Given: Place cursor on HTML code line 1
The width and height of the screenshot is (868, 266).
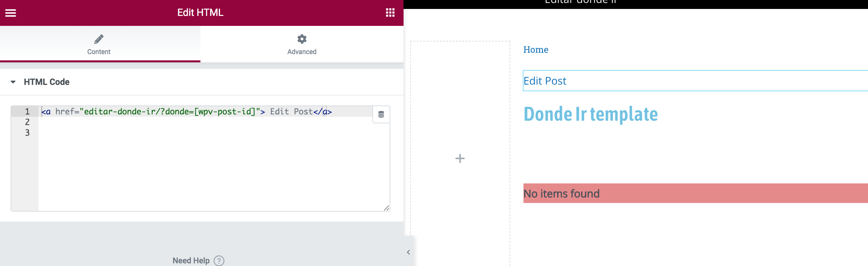Looking at the screenshot, I should [205, 111].
